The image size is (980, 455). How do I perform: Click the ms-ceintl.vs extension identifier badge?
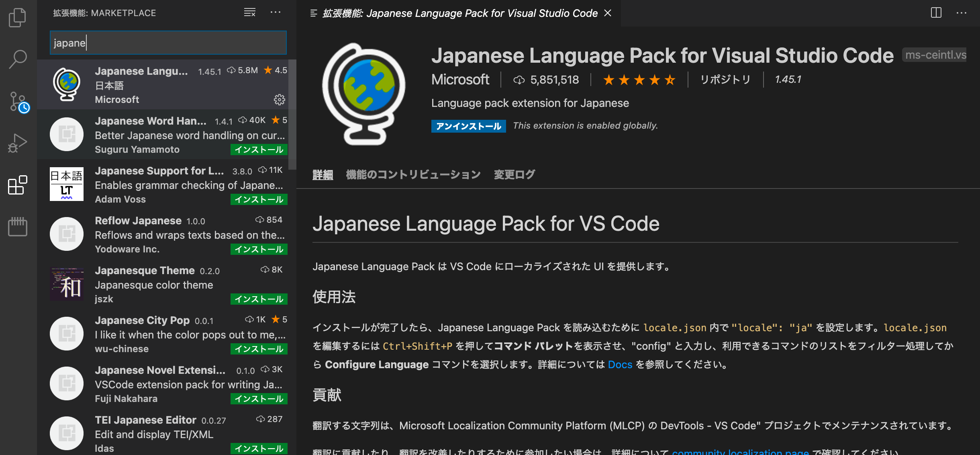pyautogui.click(x=935, y=55)
